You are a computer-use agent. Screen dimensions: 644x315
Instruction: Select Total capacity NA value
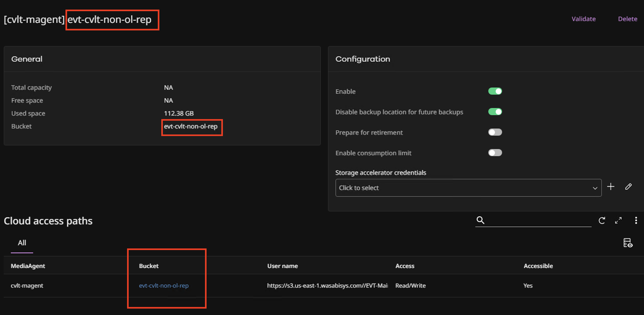coord(169,88)
